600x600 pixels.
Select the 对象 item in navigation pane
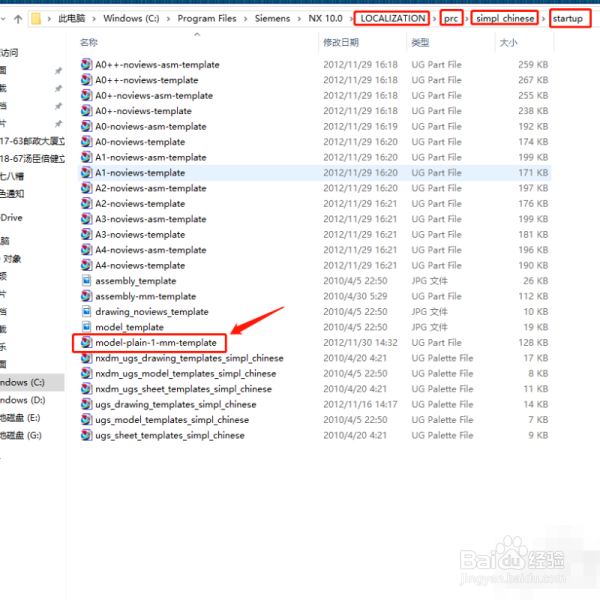click(x=12, y=259)
